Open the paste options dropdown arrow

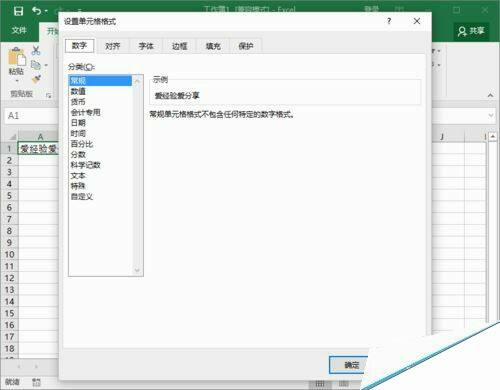click(x=17, y=81)
